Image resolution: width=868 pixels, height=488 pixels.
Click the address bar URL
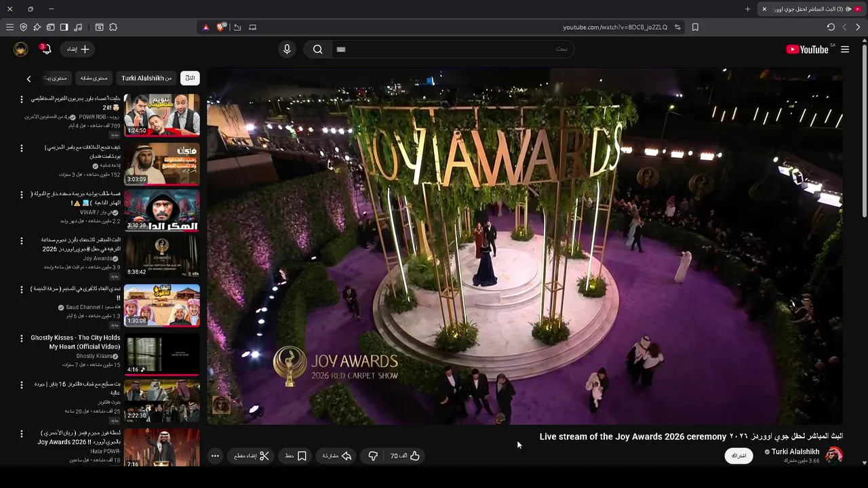615,27
